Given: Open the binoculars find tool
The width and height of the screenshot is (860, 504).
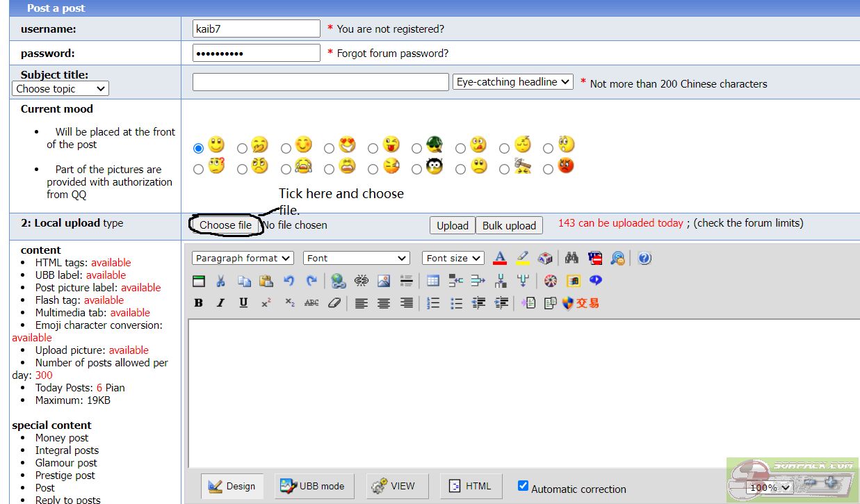Looking at the screenshot, I should click(571, 259).
